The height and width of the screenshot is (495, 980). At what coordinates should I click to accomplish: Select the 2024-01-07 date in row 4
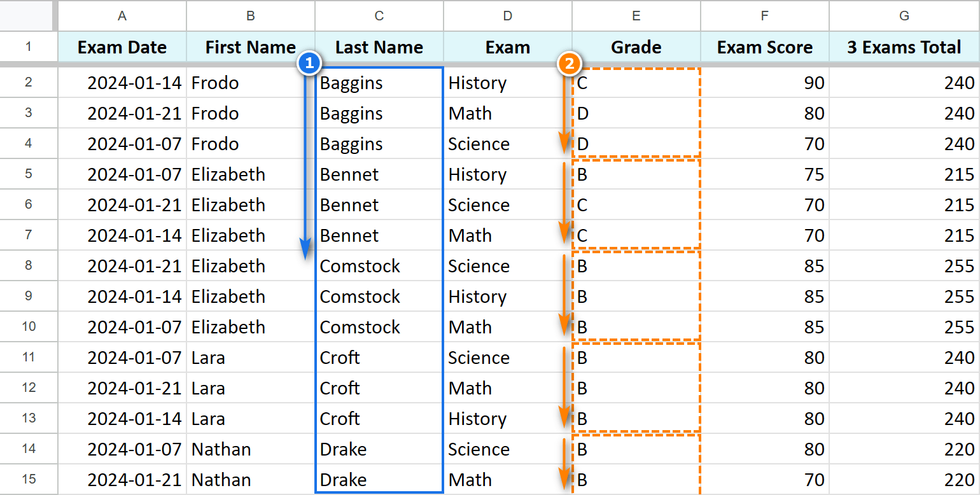pyautogui.click(x=122, y=144)
